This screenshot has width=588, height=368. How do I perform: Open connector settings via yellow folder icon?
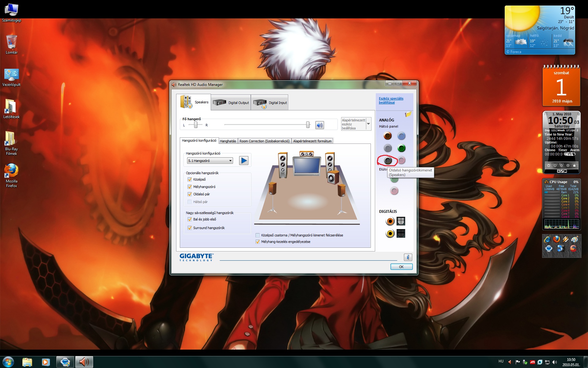click(x=408, y=114)
